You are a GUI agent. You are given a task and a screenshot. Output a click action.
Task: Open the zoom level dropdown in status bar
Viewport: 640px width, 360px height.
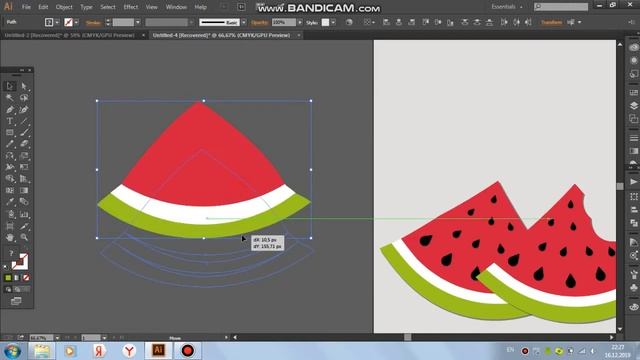(57, 338)
